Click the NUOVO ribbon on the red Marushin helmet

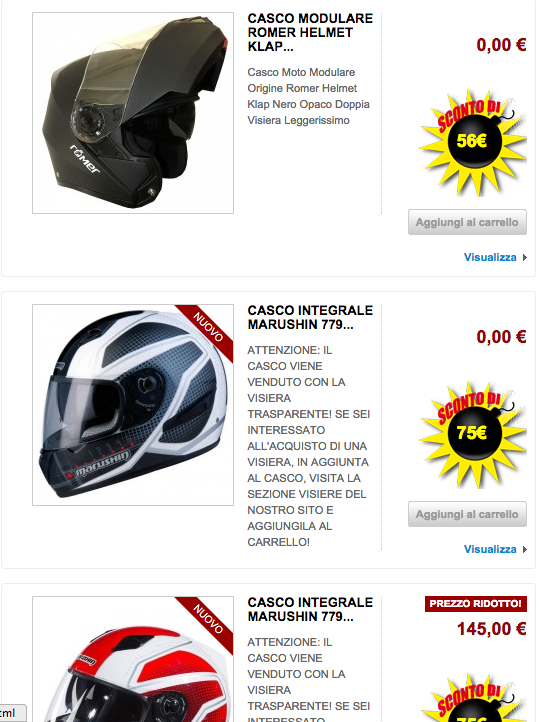click(208, 620)
